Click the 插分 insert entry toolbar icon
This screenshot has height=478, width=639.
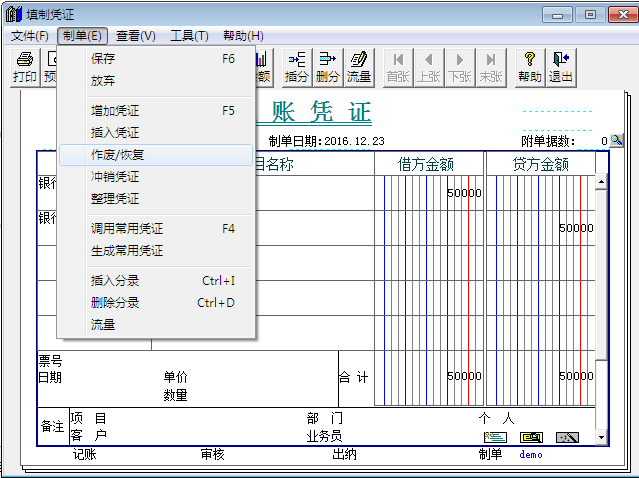297,67
